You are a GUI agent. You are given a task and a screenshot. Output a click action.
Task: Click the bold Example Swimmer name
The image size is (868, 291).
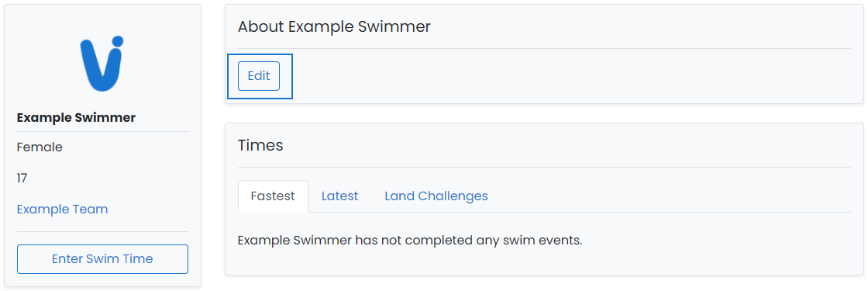pos(77,117)
